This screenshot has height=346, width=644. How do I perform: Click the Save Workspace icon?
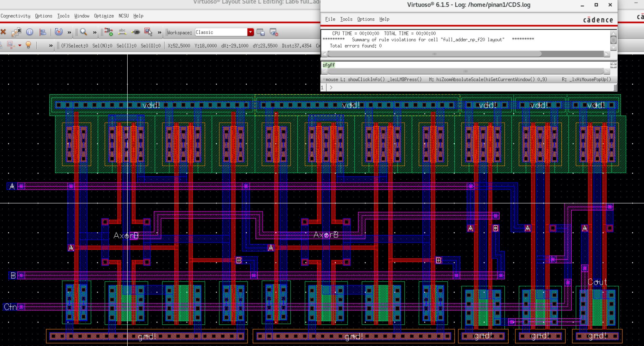[261, 32]
